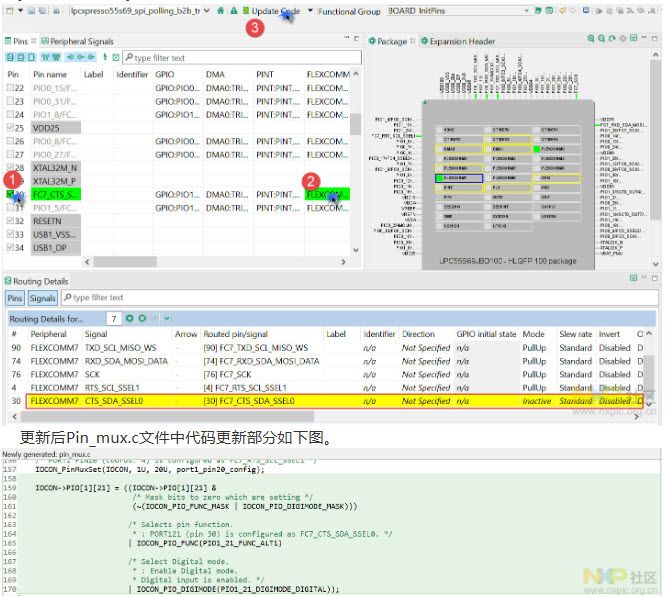Viewport: 668px width, 596px height.
Task: Toggle package layout view icon
Action: [633, 38]
